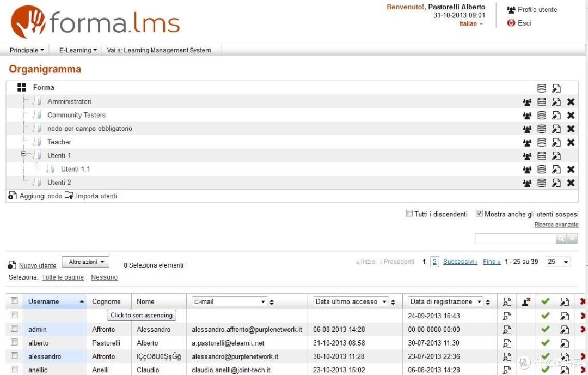Click green check status for alberto
Screen dimensions: 588x375
[x=545, y=343]
